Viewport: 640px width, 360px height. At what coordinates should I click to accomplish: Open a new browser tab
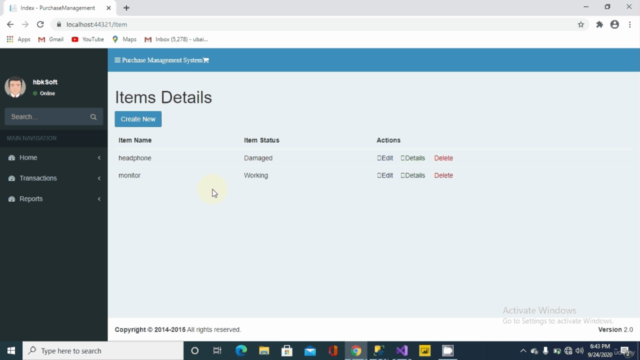(126, 8)
